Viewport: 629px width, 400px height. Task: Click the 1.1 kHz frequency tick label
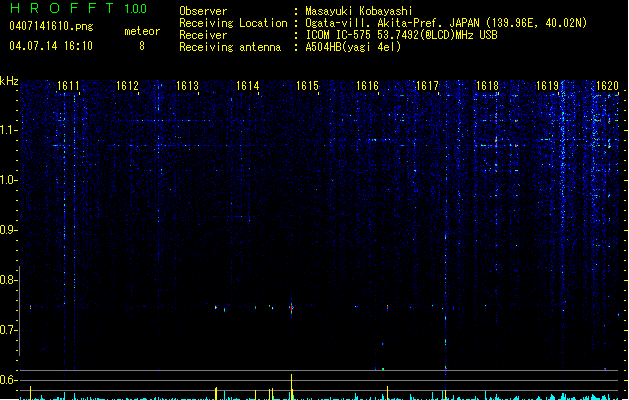pos(8,130)
